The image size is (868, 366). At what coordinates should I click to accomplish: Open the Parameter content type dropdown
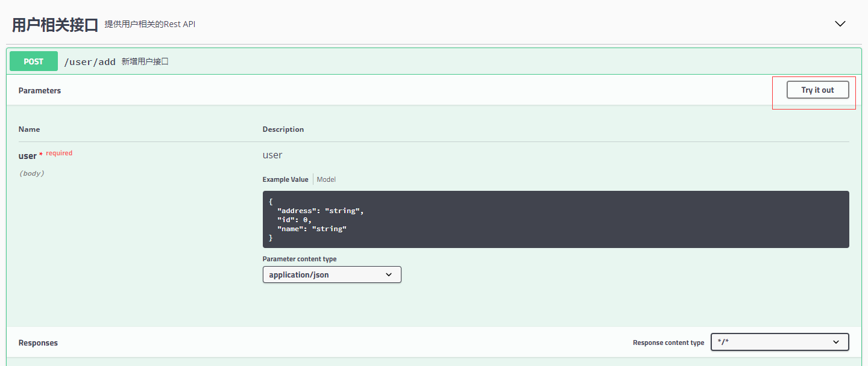point(332,274)
